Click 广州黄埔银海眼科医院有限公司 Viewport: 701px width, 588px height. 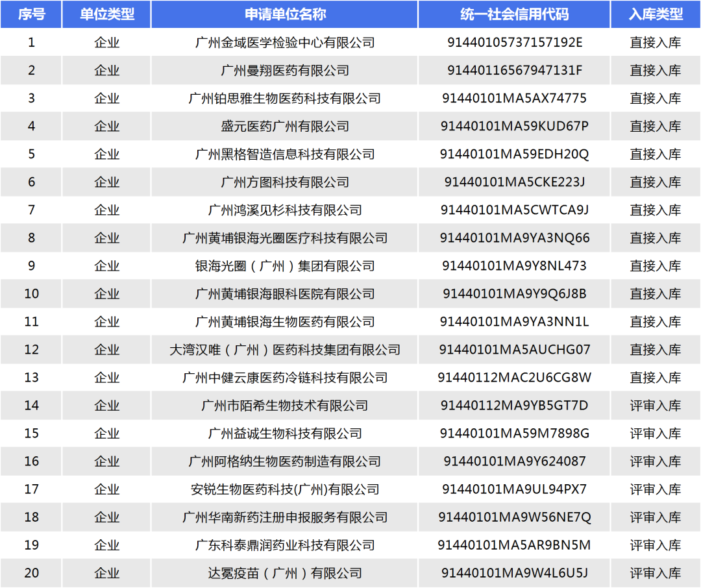tap(285, 294)
